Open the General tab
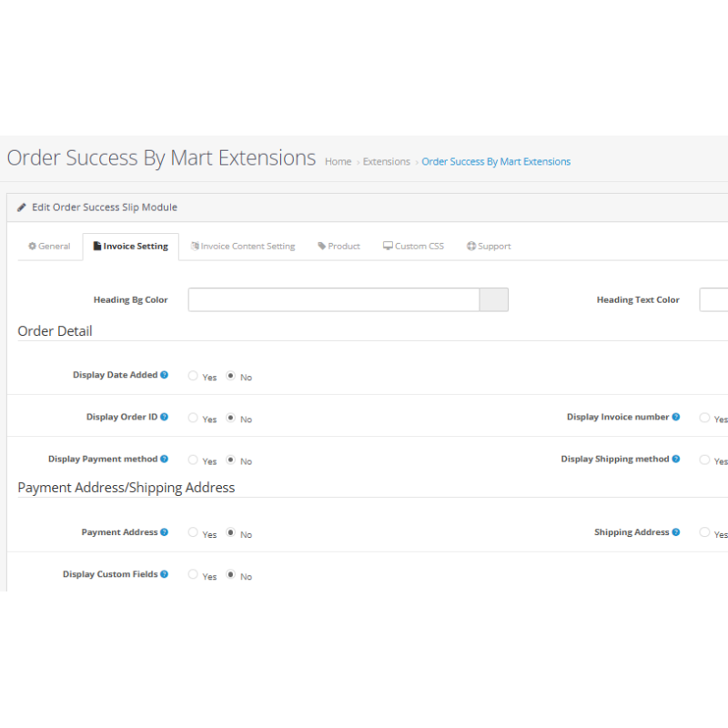This screenshot has width=728, height=728. pos(50,247)
